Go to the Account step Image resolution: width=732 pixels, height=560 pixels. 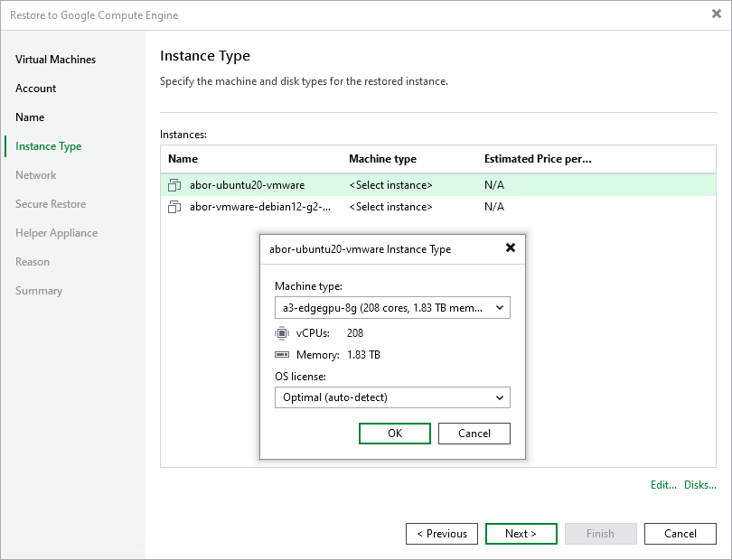tap(35, 89)
